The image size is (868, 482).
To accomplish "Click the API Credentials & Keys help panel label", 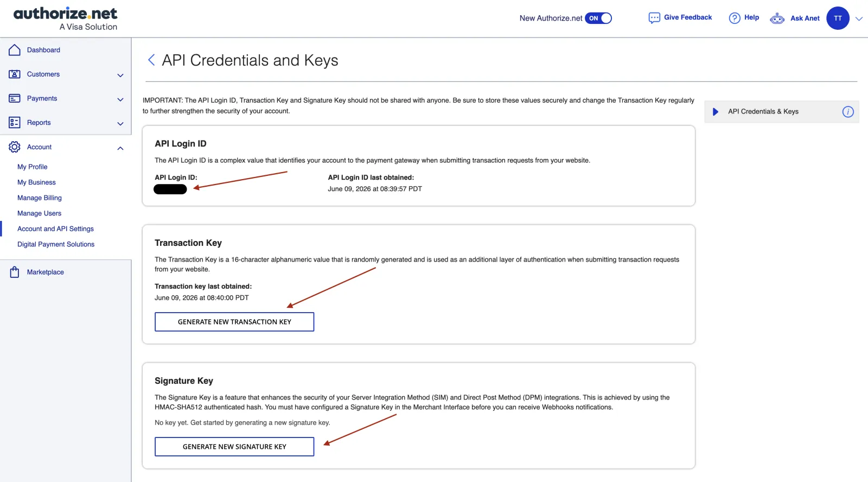I will point(763,111).
